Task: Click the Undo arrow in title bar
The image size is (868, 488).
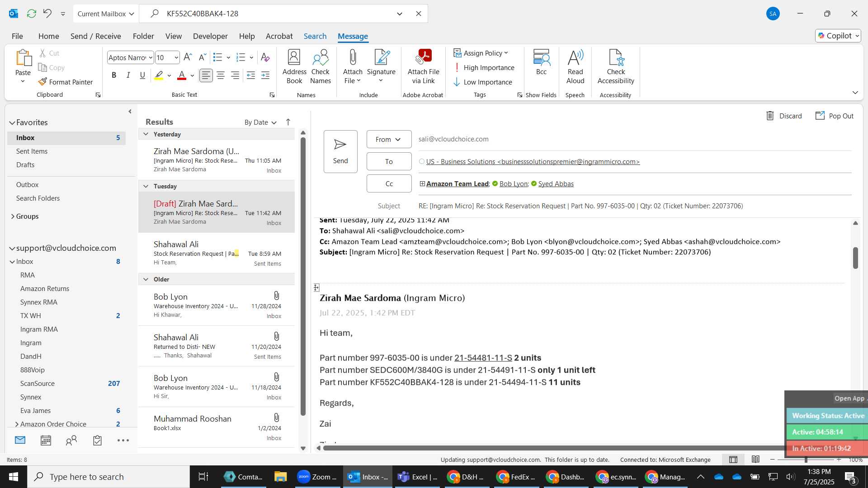Action: (x=47, y=14)
